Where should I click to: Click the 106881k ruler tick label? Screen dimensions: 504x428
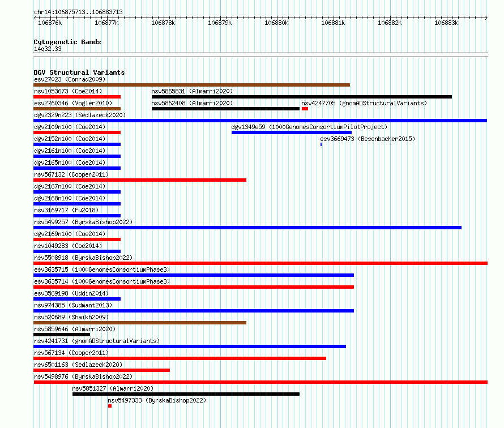(333, 23)
